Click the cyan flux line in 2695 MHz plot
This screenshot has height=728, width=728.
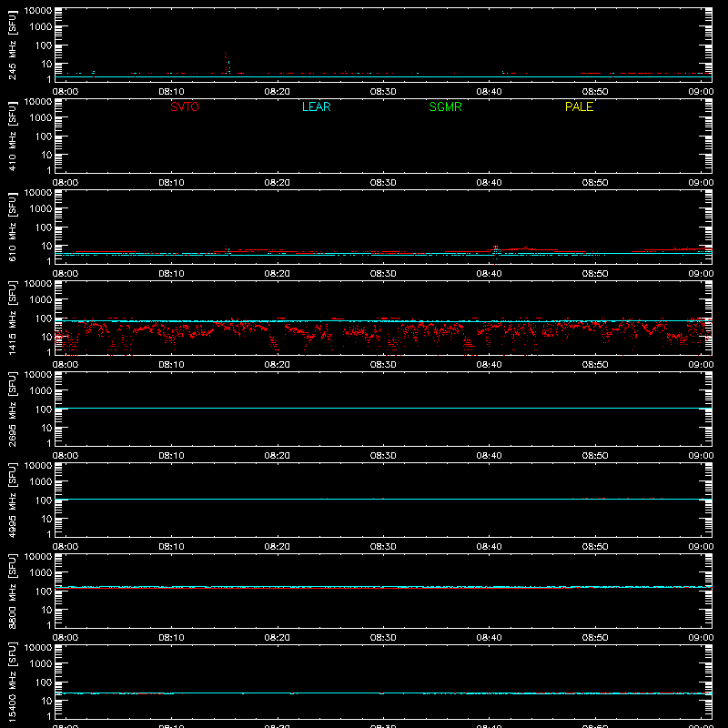(383, 408)
